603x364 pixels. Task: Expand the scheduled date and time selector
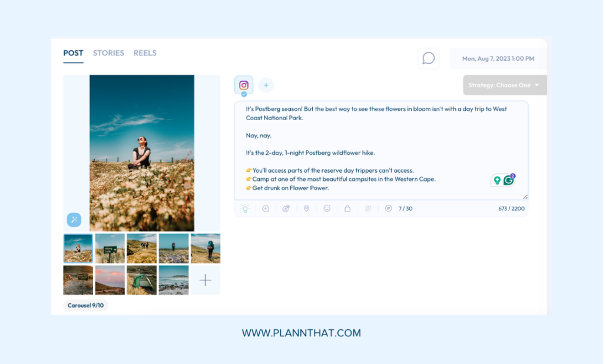click(498, 58)
